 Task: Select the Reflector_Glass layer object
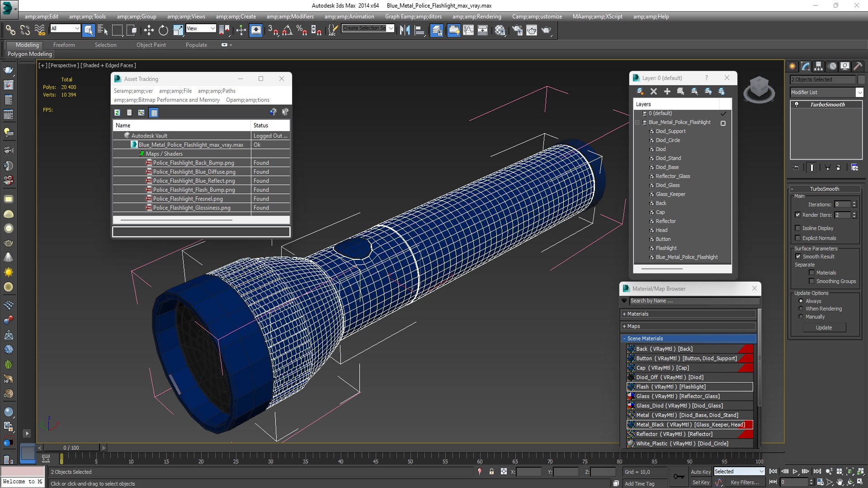(673, 176)
